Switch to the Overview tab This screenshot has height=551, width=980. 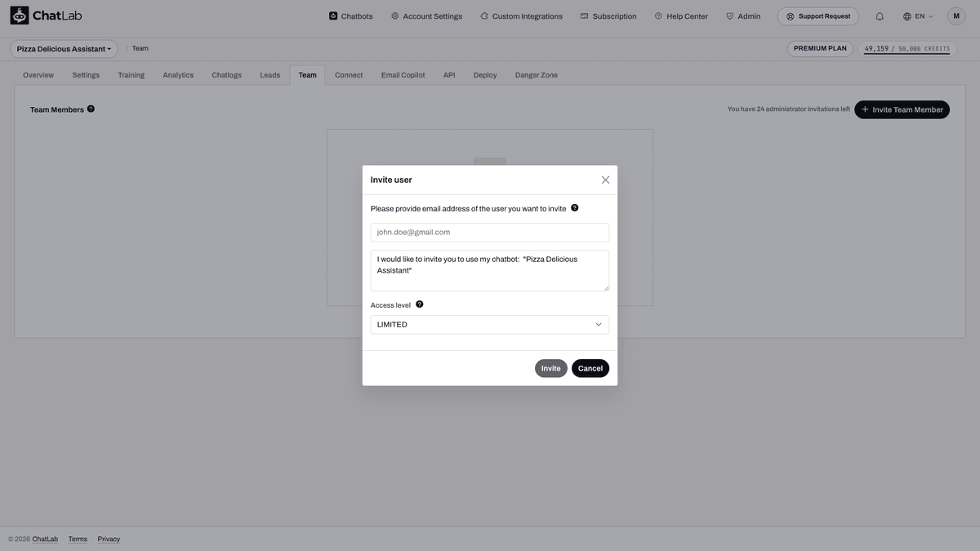(x=38, y=75)
